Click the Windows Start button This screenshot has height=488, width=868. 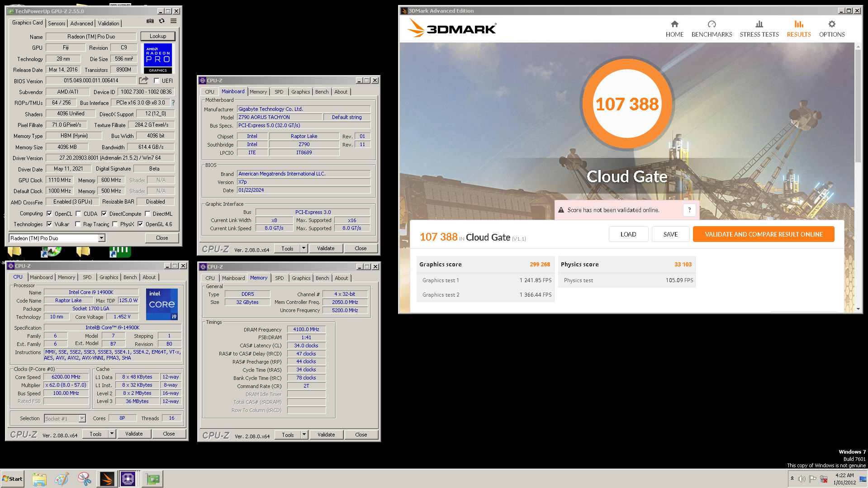coord(12,479)
